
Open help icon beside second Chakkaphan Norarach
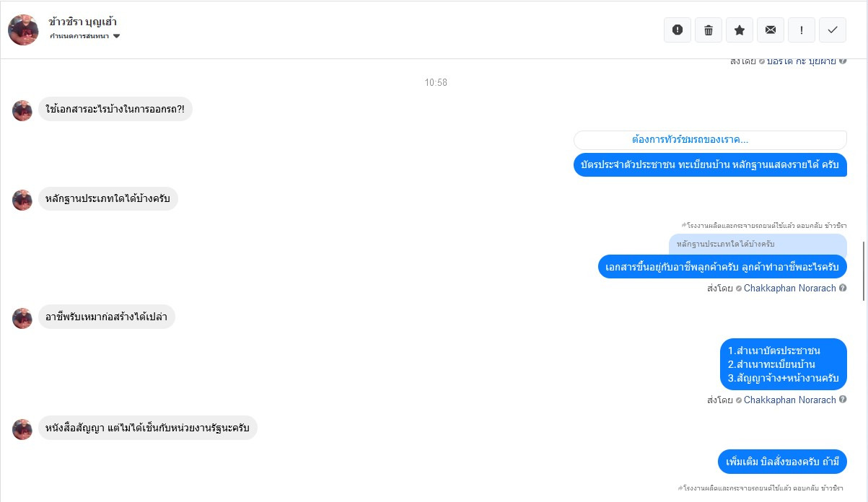(x=843, y=400)
